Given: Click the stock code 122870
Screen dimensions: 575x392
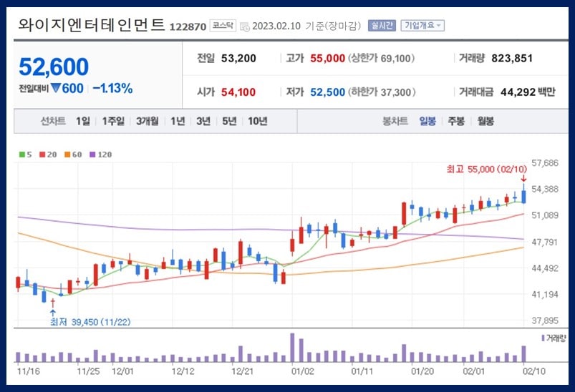Looking at the screenshot, I should coord(188,26).
